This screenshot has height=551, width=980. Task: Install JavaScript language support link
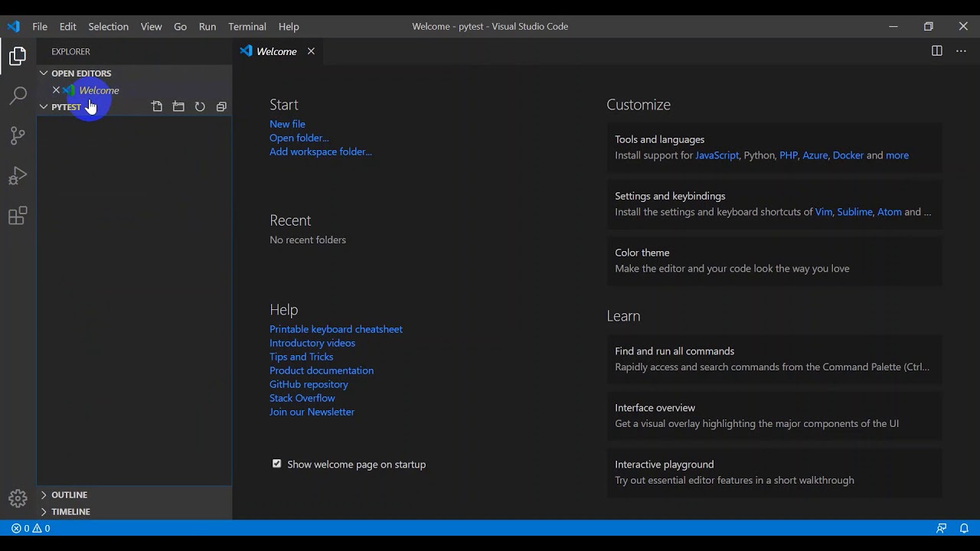(717, 155)
